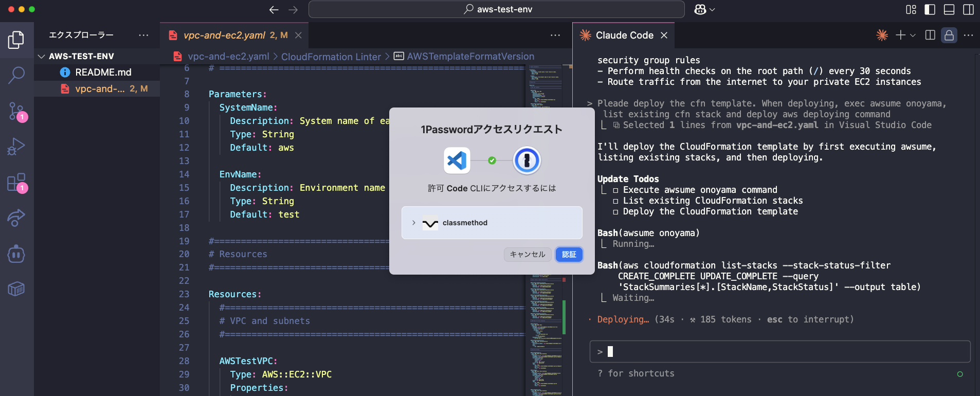
Task: Click CloudFormation Linter breadcrumb
Action: 331,57
